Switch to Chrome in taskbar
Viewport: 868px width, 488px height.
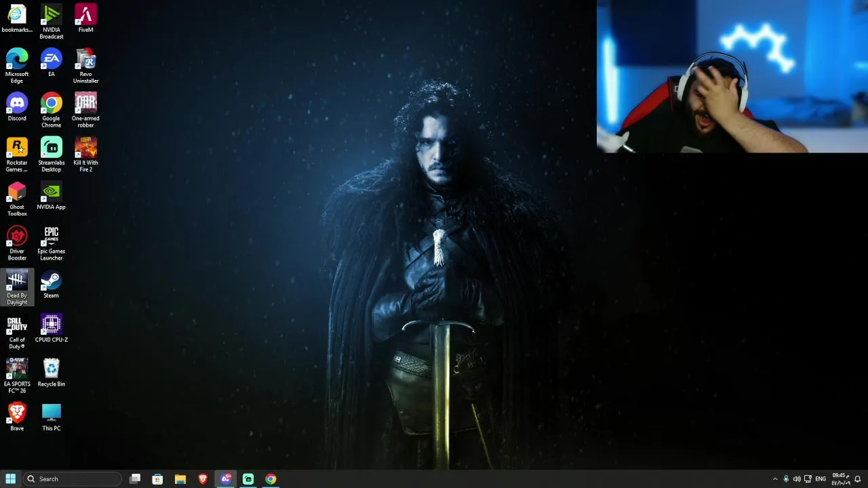pyautogui.click(x=271, y=479)
